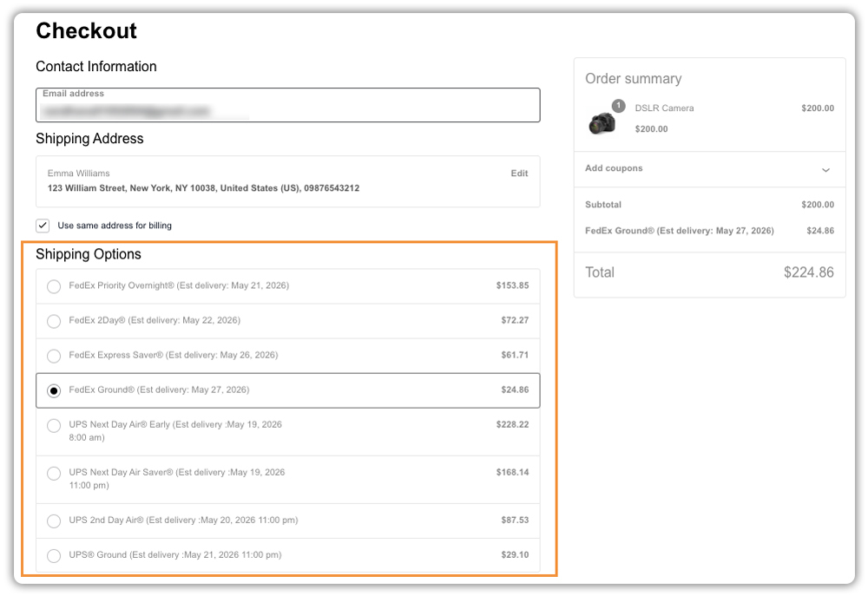868x596 pixels.
Task: Click the $72.27 FedEx 2Day price
Action: click(x=515, y=320)
